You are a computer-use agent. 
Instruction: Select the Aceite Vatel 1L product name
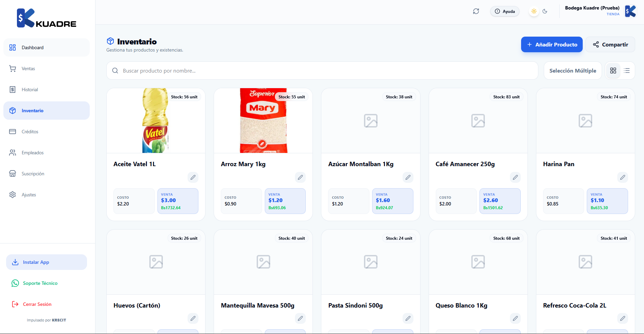pos(135,164)
